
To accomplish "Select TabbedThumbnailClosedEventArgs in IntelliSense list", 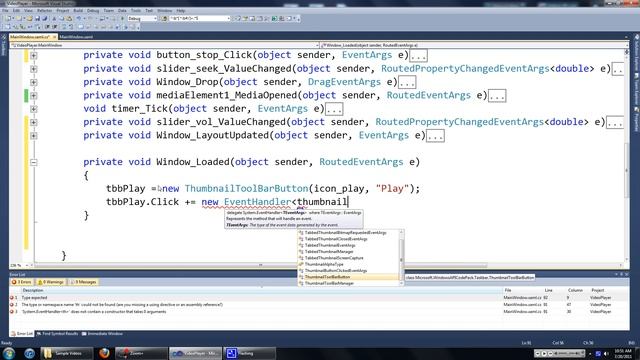I will pyautogui.click(x=349, y=239).
